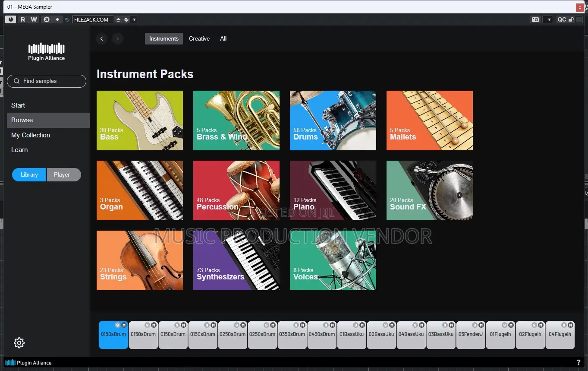Solo the 01BassUku pad
The height and width of the screenshot is (371, 588).
pos(355,325)
